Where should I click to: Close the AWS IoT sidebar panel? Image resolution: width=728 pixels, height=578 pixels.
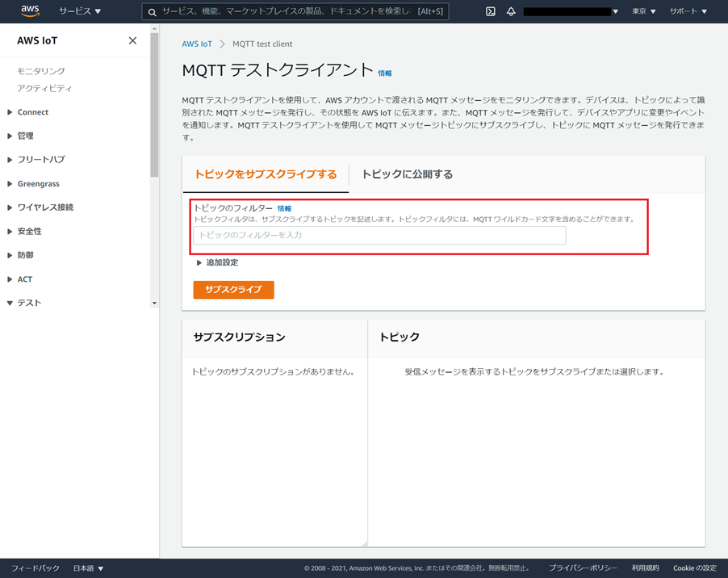click(132, 41)
